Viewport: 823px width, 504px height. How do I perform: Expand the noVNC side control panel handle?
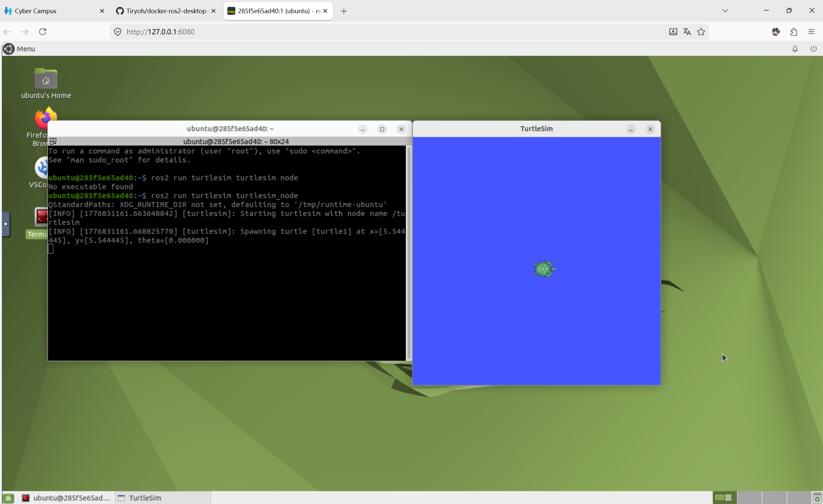(x=6, y=224)
